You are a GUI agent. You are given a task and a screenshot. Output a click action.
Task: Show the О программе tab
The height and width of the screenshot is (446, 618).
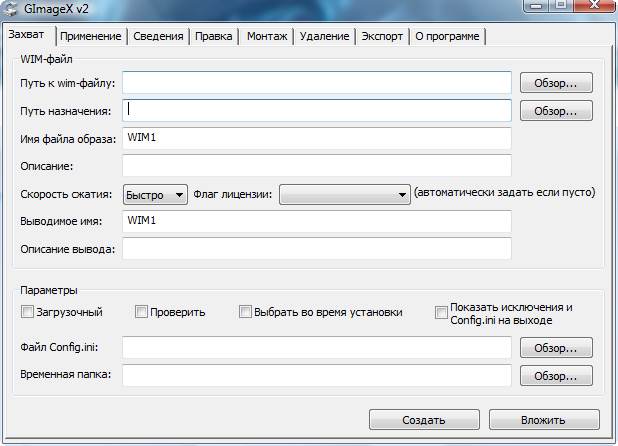point(447,36)
